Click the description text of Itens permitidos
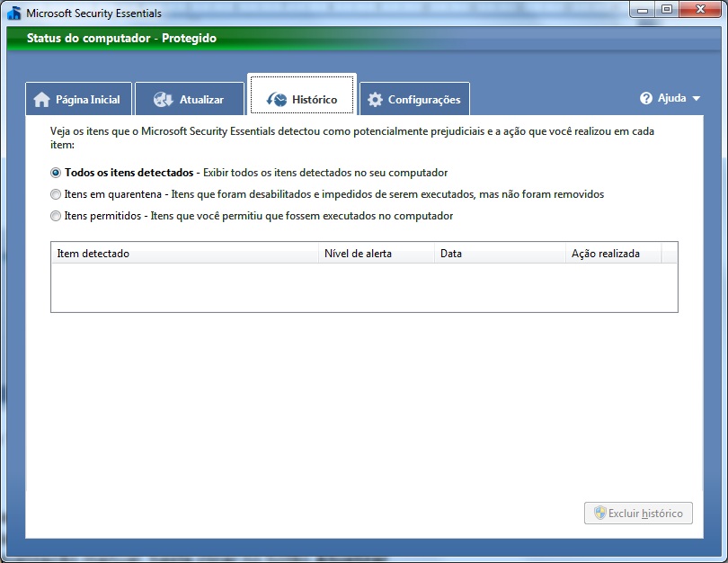Screen dimensions: 728x563 pos(302,216)
